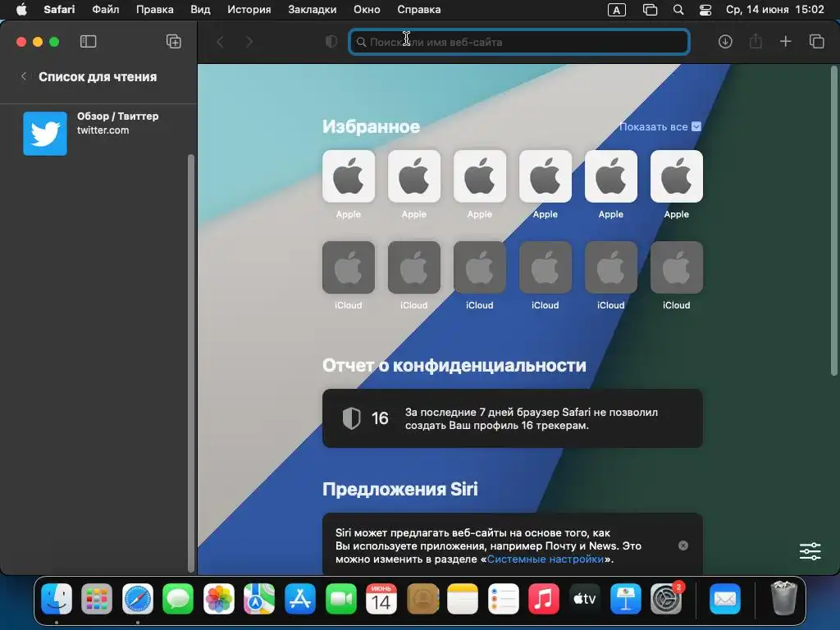Viewport: 840px width, 630px height.
Task: Open FaceTime from the Dock
Action: (x=340, y=598)
